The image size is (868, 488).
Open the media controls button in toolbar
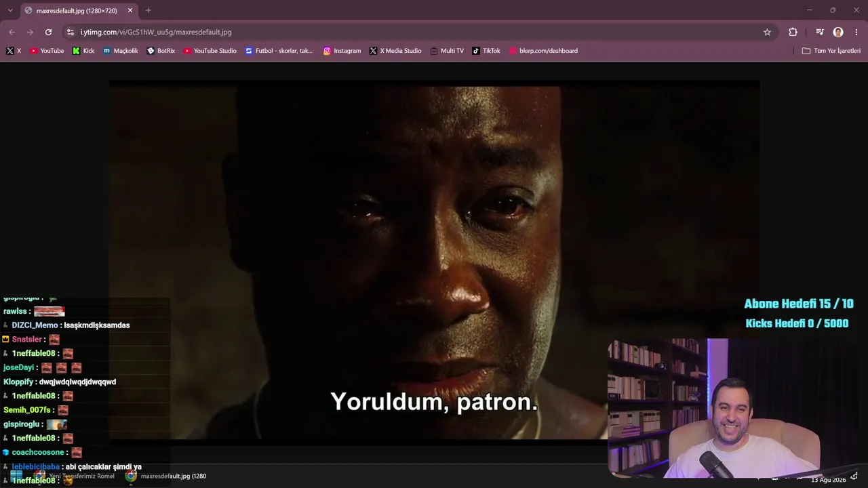pyautogui.click(x=820, y=32)
